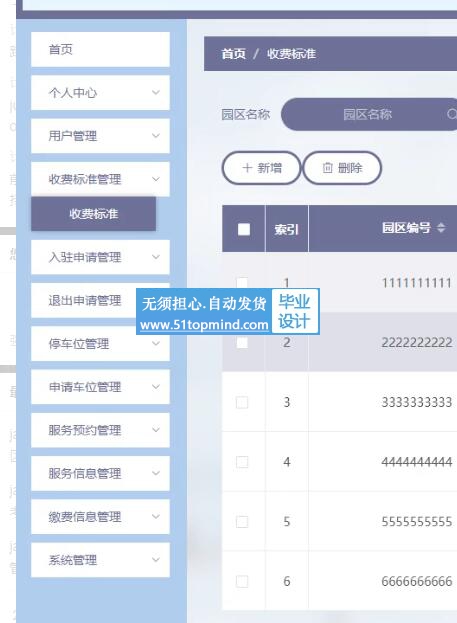This screenshot has width=457, height=623.
Task: Toggle the select-all checkbox in table header
Action: pos(244,229)
